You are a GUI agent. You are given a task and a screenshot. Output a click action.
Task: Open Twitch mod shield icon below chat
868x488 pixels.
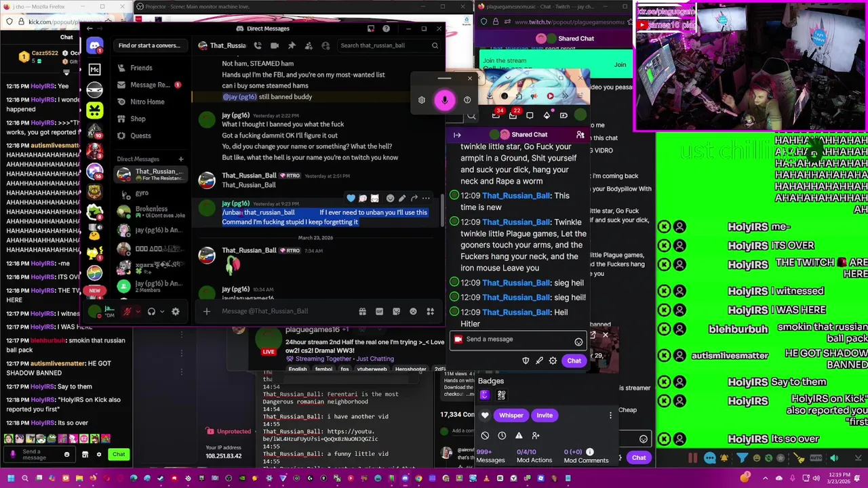point(526,361)
